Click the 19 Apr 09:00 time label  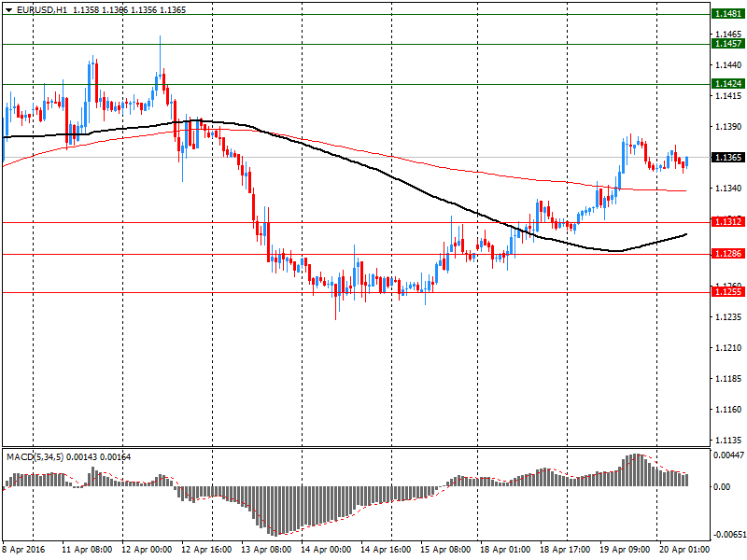point(625,550)
